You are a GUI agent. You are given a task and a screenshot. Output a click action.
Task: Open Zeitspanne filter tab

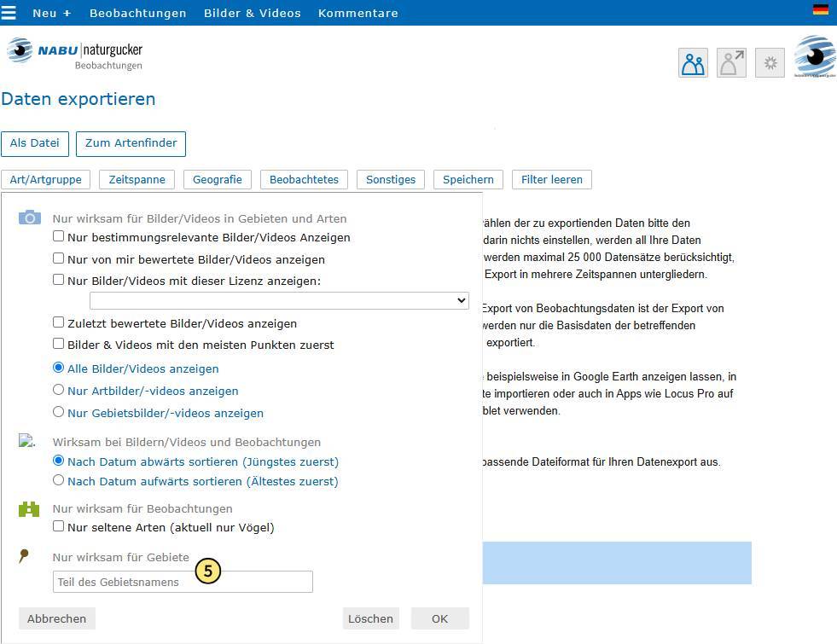(x=137, y=179)
